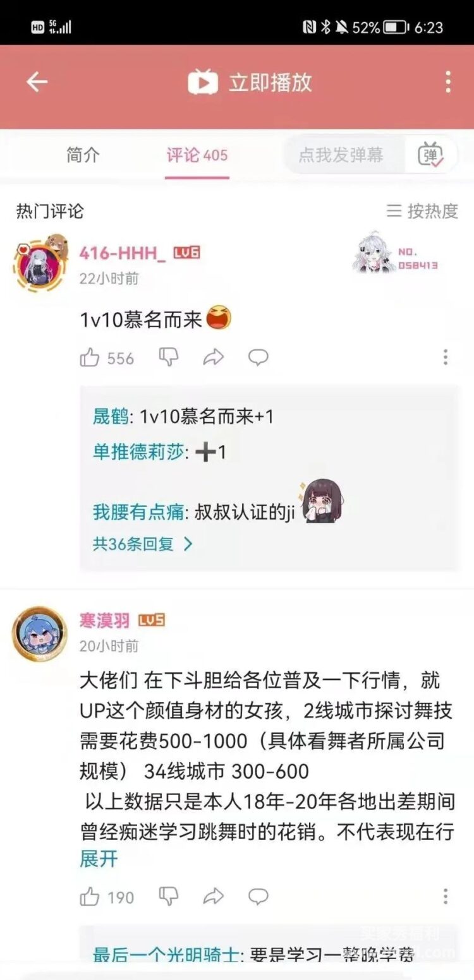The height and width of the screenshot is (980, 474).
Task: Like the 416-HHH_ comment with 556 likes
Action: (x=106, y=358)
